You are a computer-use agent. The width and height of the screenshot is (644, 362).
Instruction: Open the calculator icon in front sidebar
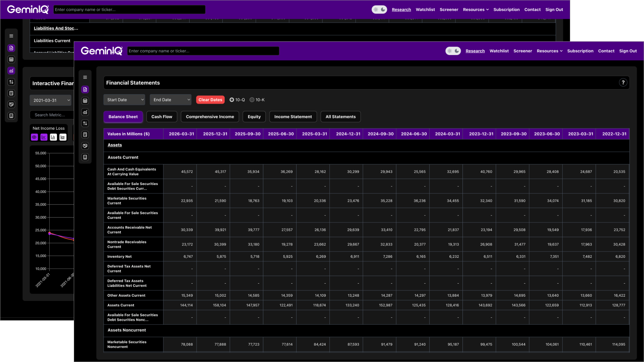tap(85, 135)
